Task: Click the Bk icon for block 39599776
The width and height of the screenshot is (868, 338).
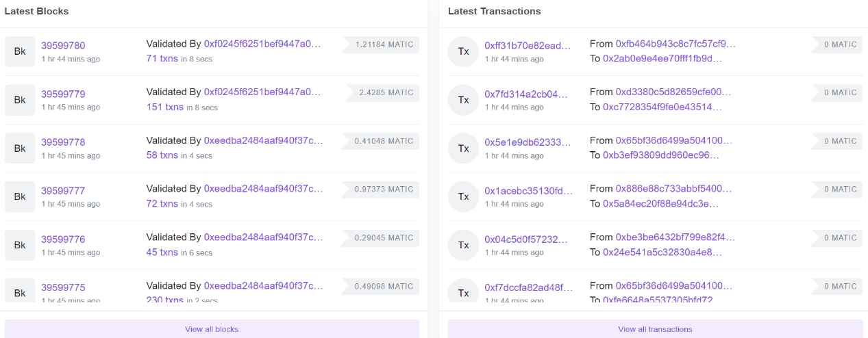Action: coord(20,245)
